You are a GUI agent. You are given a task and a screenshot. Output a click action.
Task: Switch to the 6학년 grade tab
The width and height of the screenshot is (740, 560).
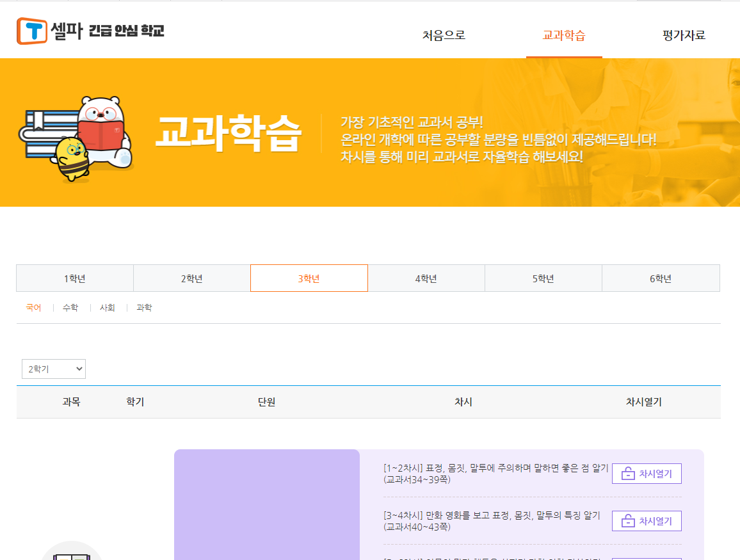tap(661, 278)
